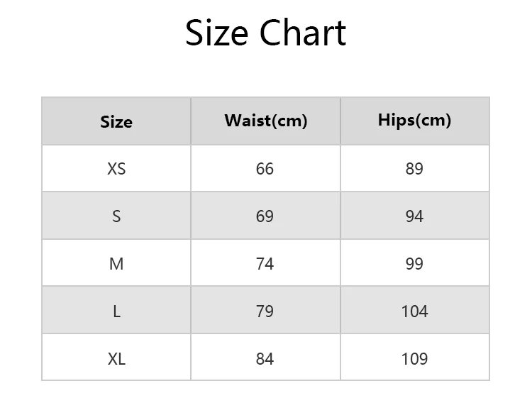Click the hips value 109
532x403 pixels.
click(414, 359)
